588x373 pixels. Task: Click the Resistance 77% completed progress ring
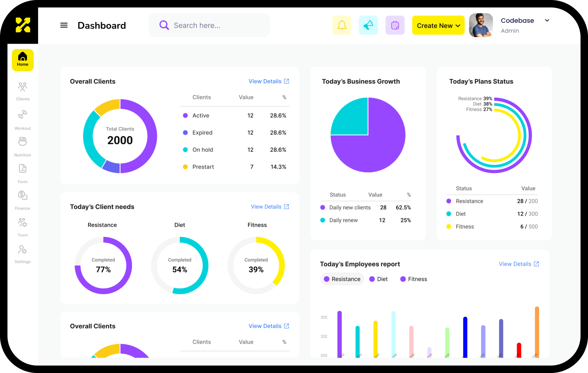pyautogui.click(x=103, y=266)
